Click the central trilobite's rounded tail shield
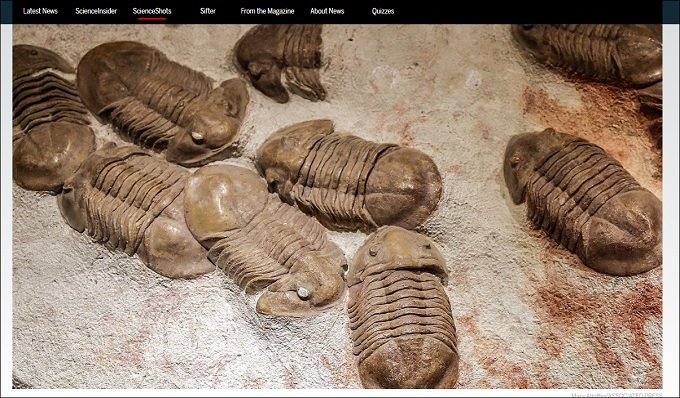Screen dimensions: 680x398 (403, 186)
